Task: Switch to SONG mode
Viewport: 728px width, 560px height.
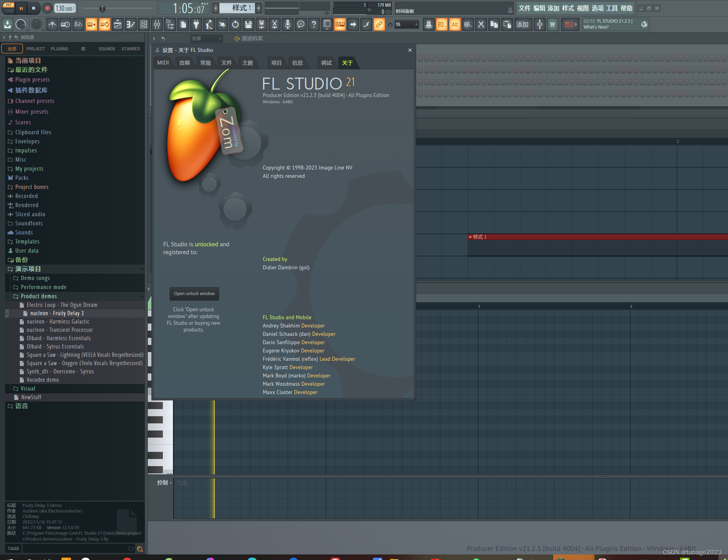Action: point(9,11)
